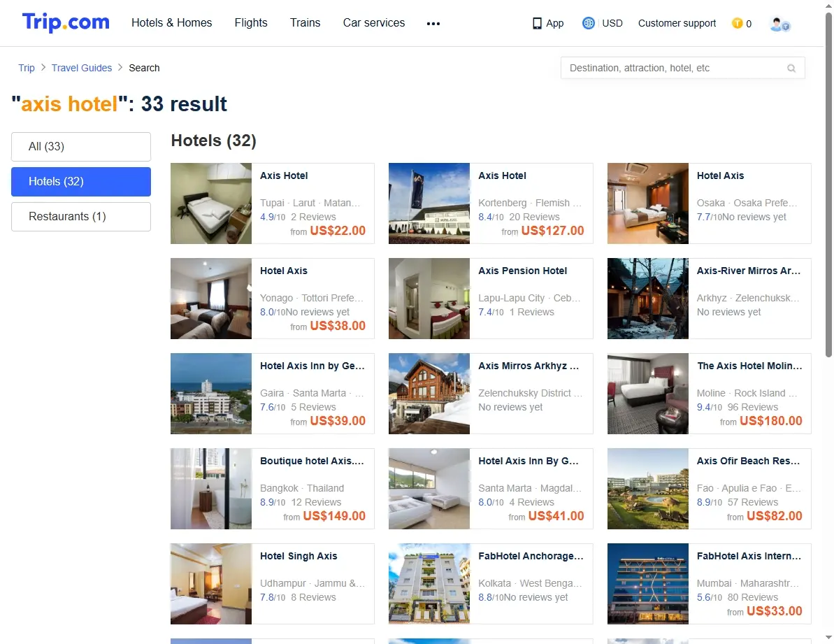Click the US$149.00 price
This screenshot has width=834, height=644.
point(334,516)
